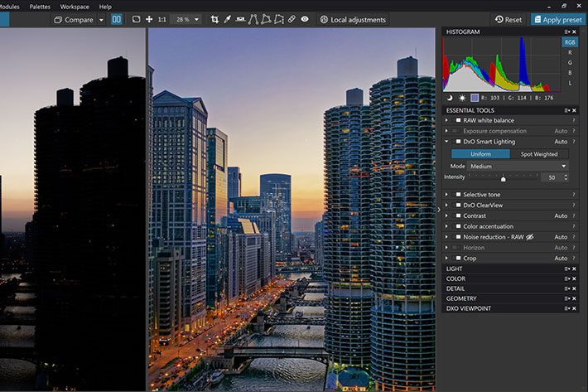Open the zoom percentage dropdown
This screenshot has height=392, width=588.
pos(186,19)
